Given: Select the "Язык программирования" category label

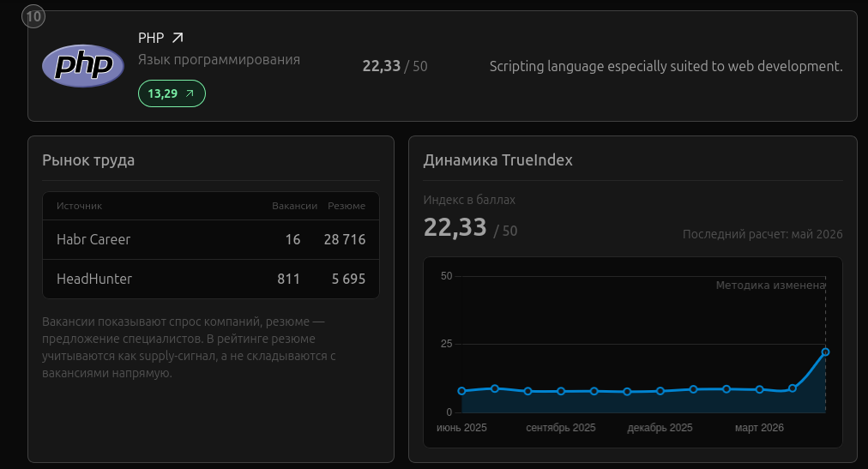Looking at the screenshot, I should click(x=219, y=60).
